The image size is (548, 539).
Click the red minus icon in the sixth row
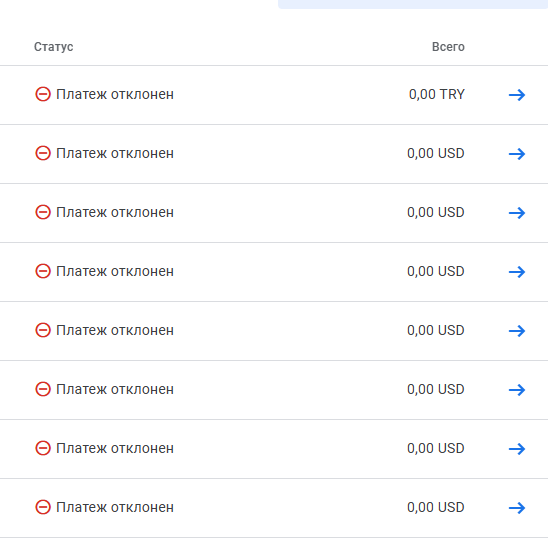(43, 389)
